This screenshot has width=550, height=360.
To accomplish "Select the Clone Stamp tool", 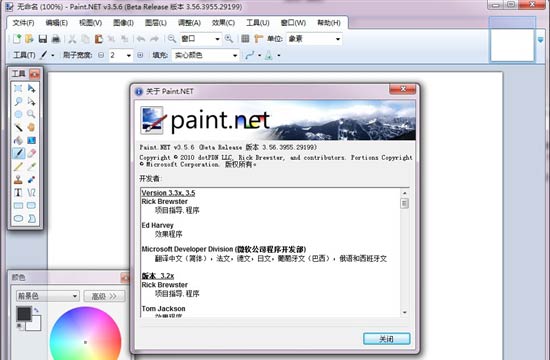I will [x=18, y=179].
